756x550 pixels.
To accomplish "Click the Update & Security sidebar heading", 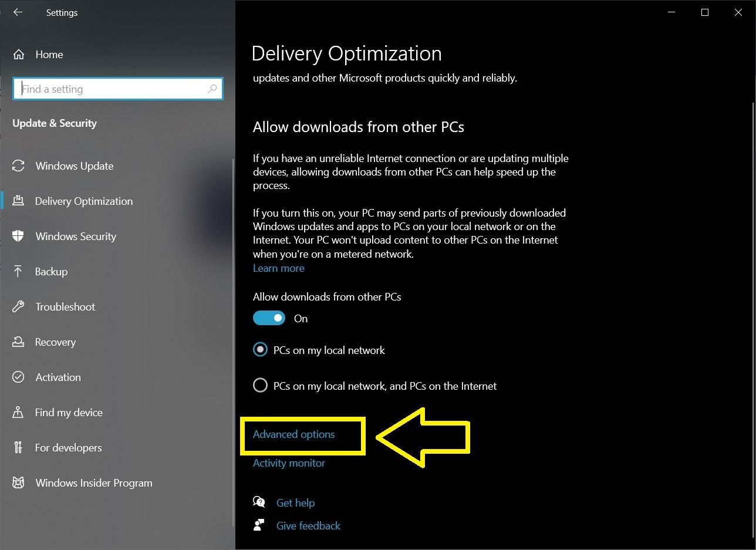I will [55, 123].
